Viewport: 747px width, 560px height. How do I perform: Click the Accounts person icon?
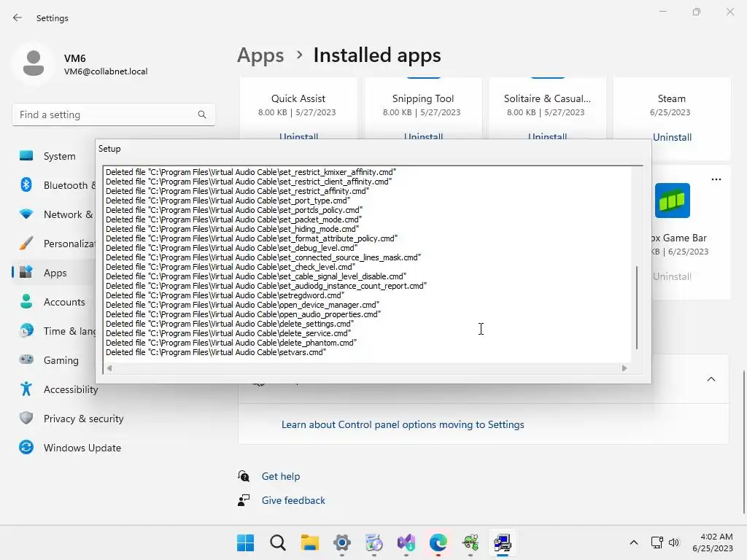click(x=26, y=301)
